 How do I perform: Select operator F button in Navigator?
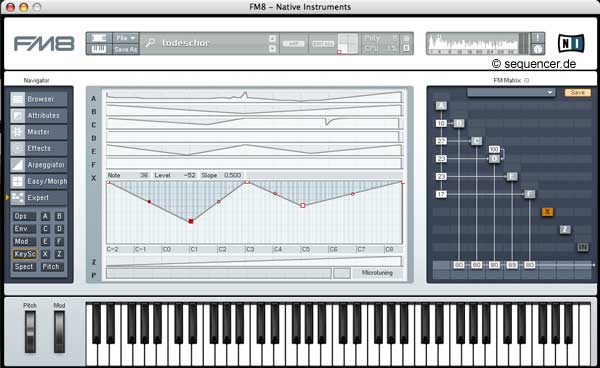(x=59, y=241)
